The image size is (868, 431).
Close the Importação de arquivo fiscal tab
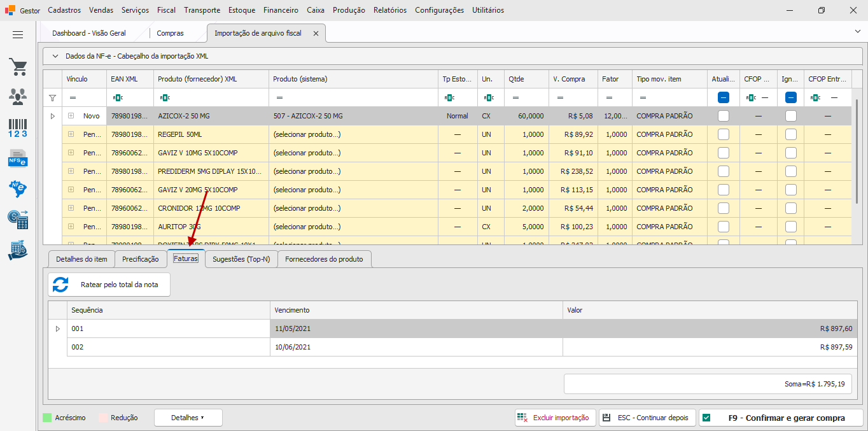(316, 33)
